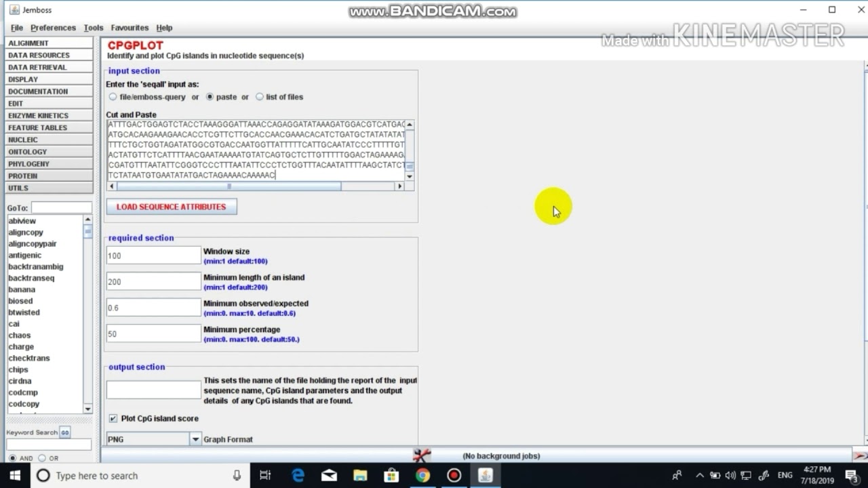Click the Minimum percentage field
868x488 pixels.
(154, 334)
